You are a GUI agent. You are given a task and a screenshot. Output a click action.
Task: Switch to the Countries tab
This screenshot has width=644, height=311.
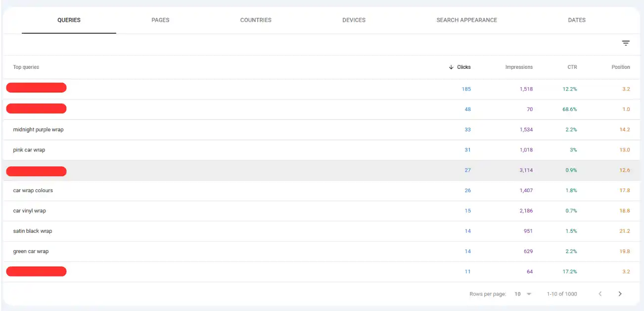pos(256,20)
